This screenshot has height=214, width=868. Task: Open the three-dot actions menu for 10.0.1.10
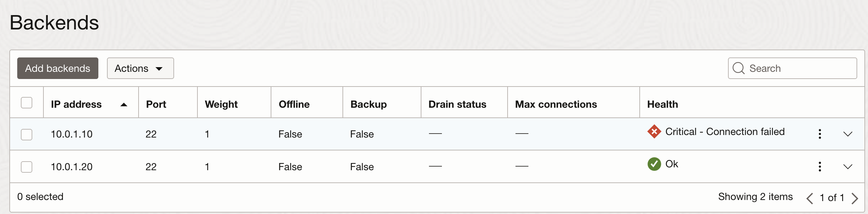(x=820, y=134)
